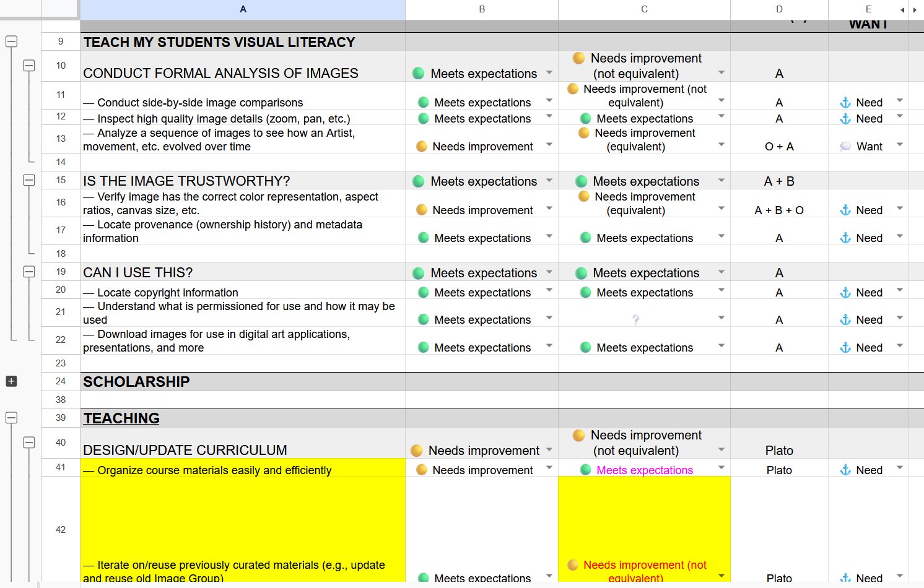The width and height of the screenshot is (924, 588).
Task: Collapse the row group at row 15
Action: point(29,180)
